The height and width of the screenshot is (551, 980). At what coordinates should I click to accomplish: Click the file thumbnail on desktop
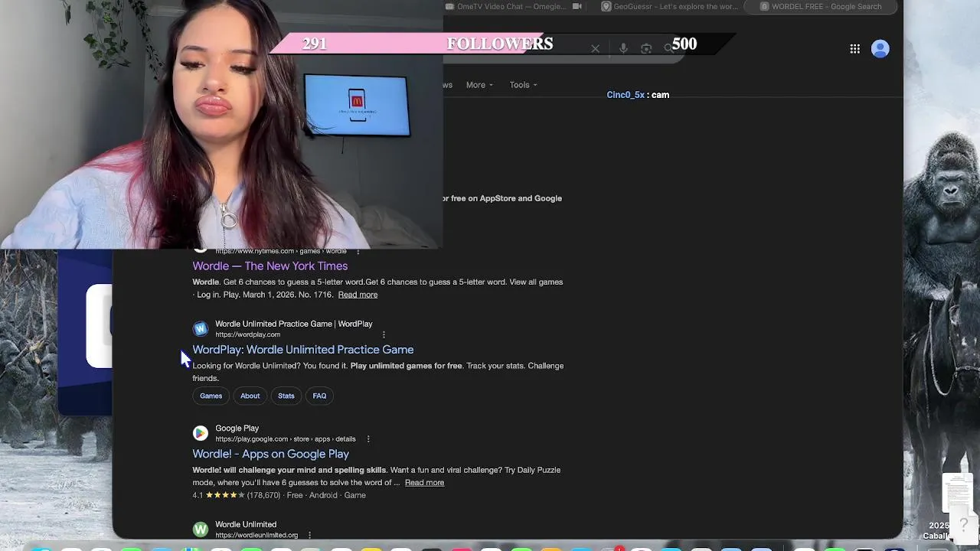957,493
